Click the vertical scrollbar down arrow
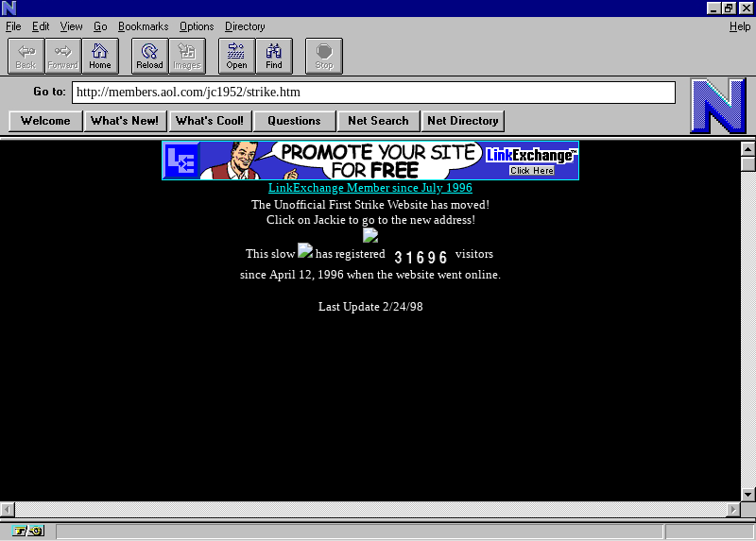The height and width of the screenshot is (541, 756). (x=747, y=494)
